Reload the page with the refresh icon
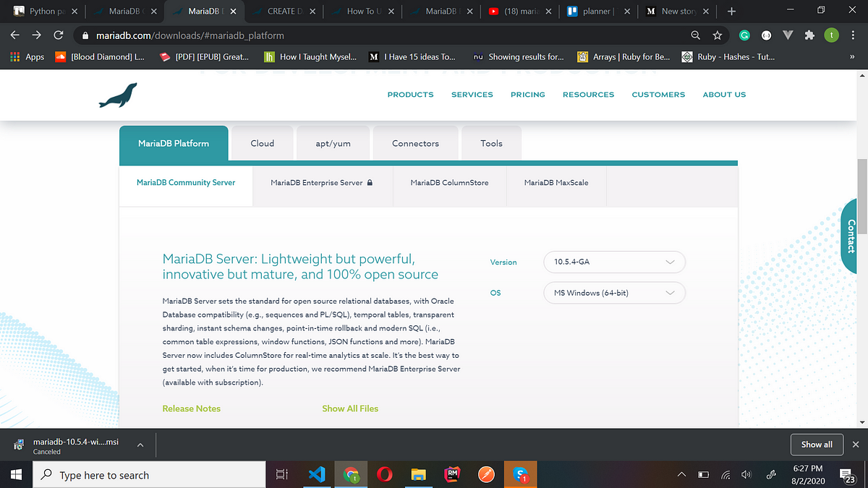 click(x=59, y=35)
